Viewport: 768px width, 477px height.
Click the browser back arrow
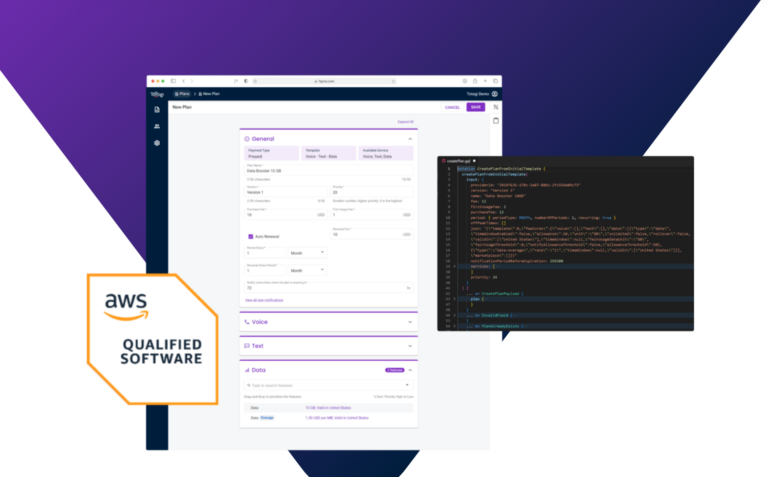click(185, 80)
